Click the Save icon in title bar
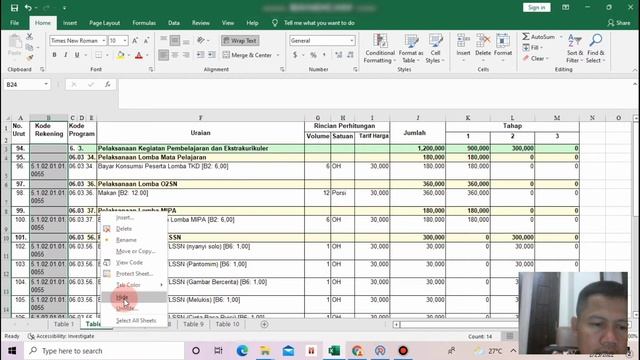This screenshot has width=640, height=360. [14, 8]
